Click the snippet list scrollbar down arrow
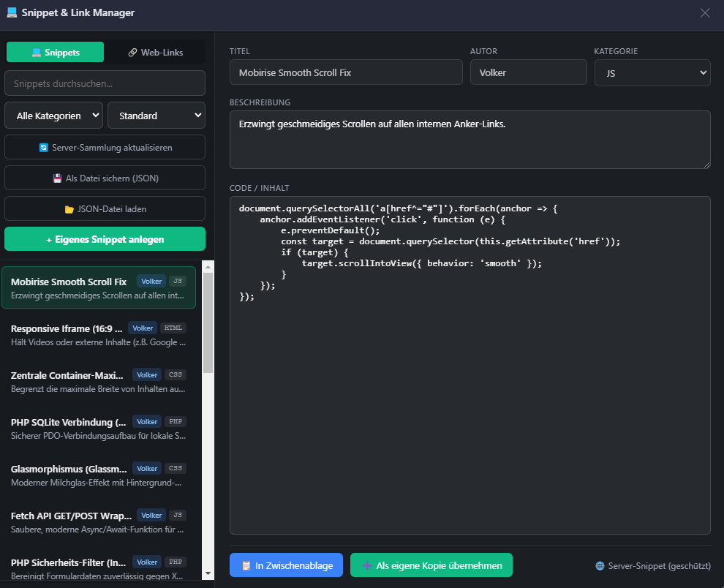 click(x=208, y=573)
